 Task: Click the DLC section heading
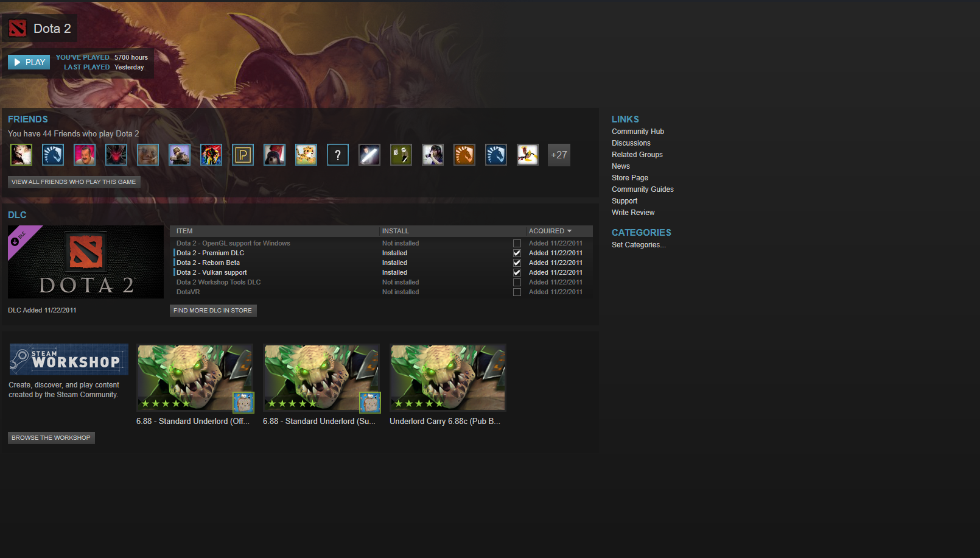tap(17, 215)
